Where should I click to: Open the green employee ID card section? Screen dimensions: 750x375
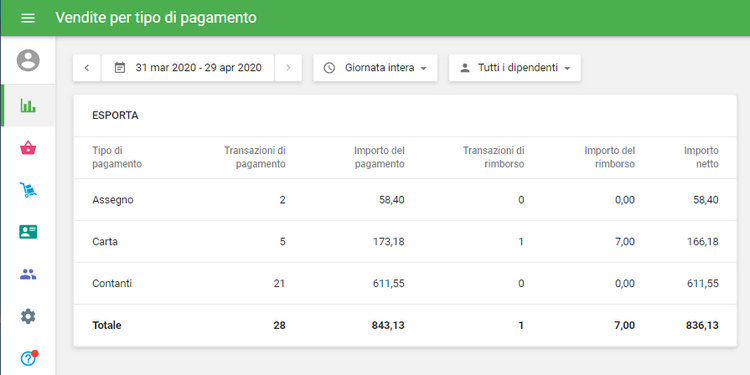pos(28,232)
